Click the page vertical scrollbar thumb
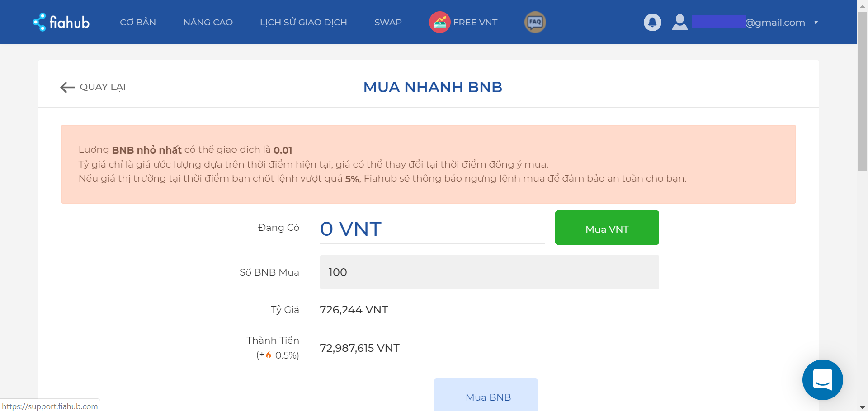 point(862,91)
